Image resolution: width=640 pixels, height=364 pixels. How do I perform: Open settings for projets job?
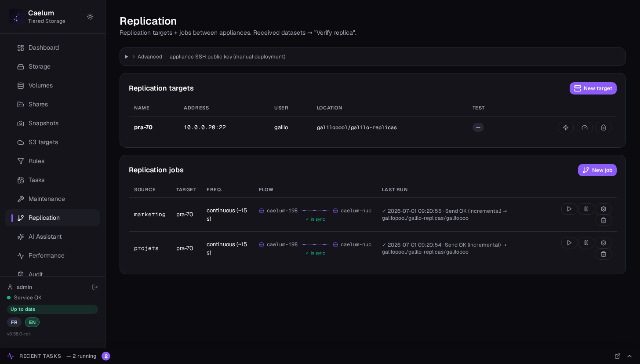pyautogui.click(x=604, y=243)
